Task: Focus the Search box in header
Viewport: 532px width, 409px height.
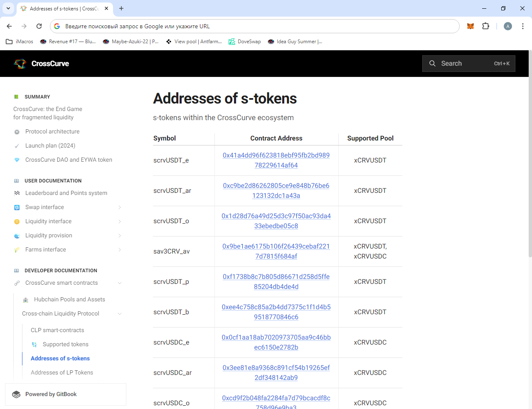Action: point(469,64)
